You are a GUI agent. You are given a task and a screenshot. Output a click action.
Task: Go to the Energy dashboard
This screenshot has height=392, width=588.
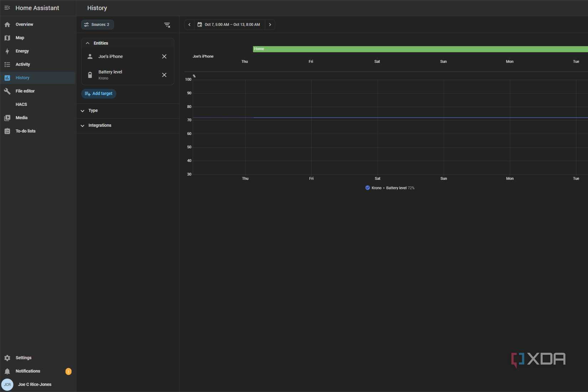(x=37, y=51)
